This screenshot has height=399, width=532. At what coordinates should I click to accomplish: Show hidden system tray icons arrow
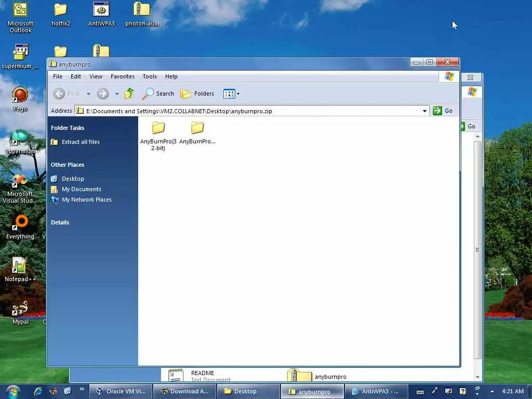coord(492,391)
